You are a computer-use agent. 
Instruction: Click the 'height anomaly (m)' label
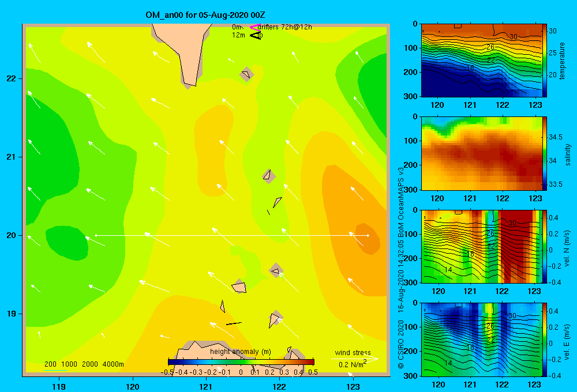(240, 352)
